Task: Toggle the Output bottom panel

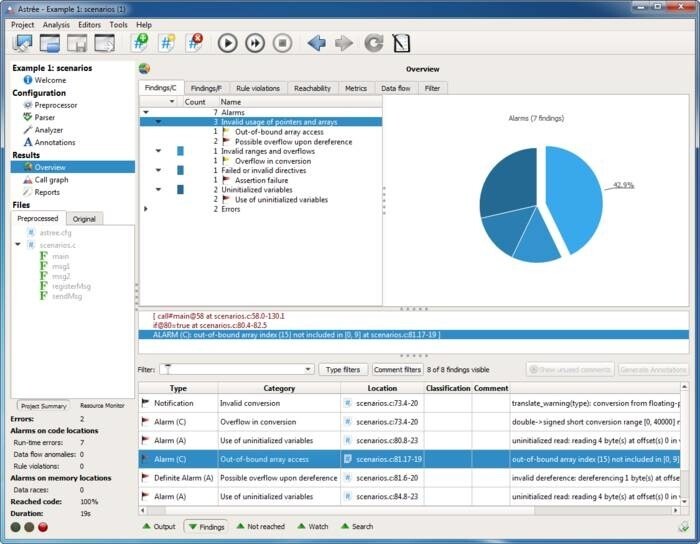Action: click(158, 526)
